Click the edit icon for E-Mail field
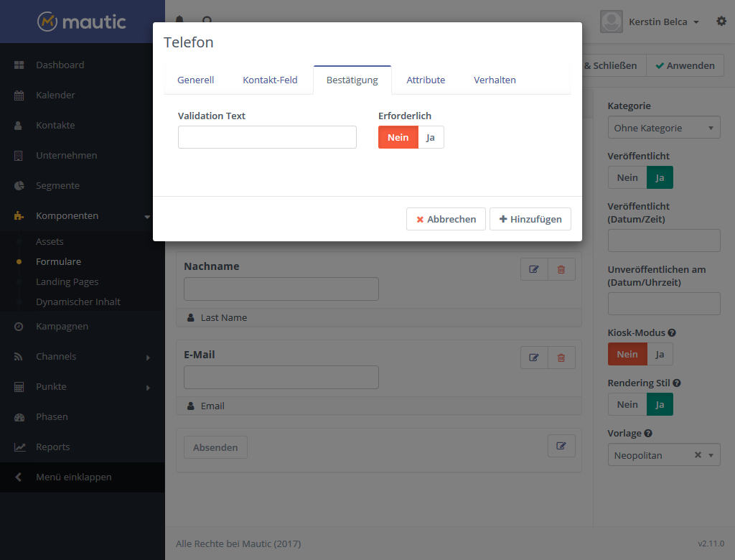The image size is (735, 560). click(534, 358)
